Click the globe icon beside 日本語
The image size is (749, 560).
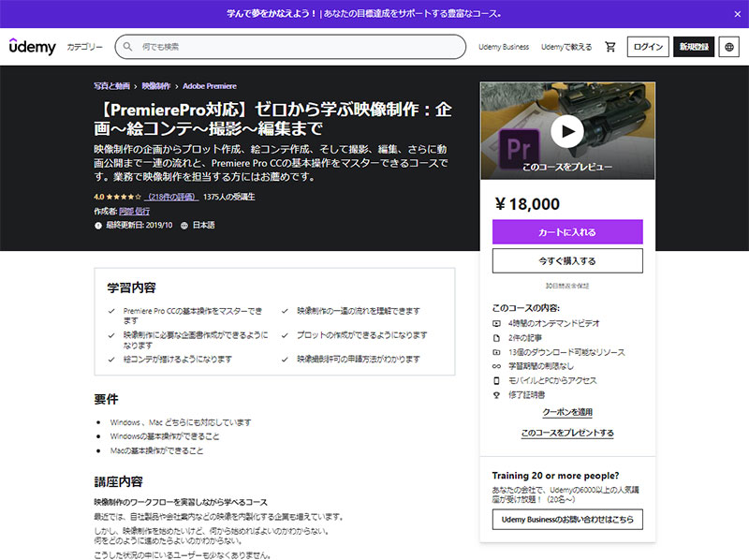184,226
